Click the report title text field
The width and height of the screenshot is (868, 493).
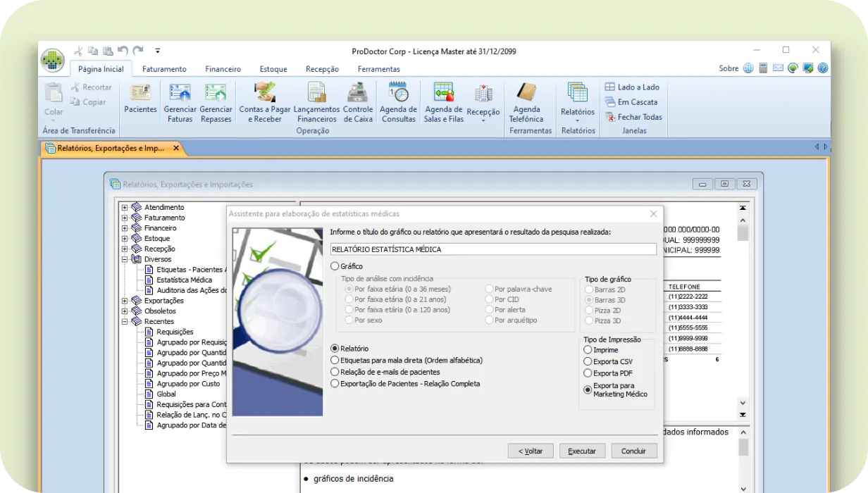click(493, 249)
